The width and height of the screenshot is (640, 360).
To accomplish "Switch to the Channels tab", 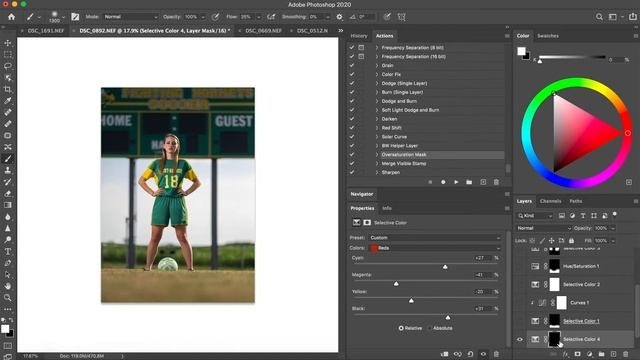I will point(550,201).
